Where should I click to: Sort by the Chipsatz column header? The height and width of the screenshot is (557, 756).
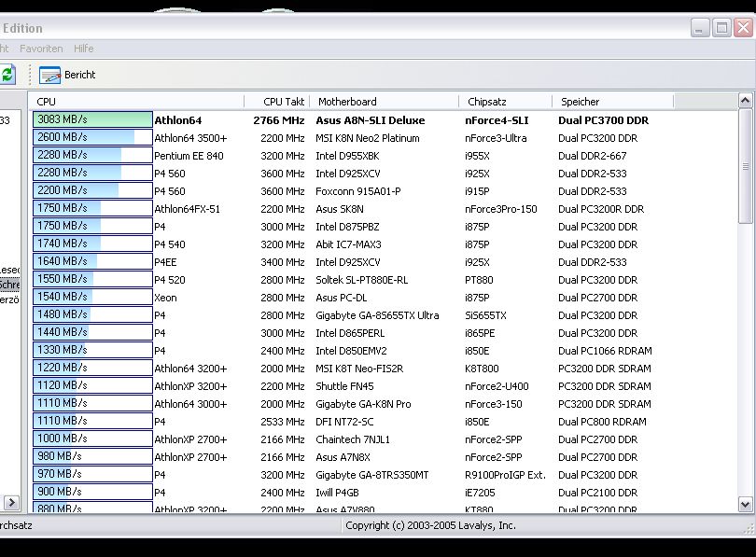coord(505,102)
